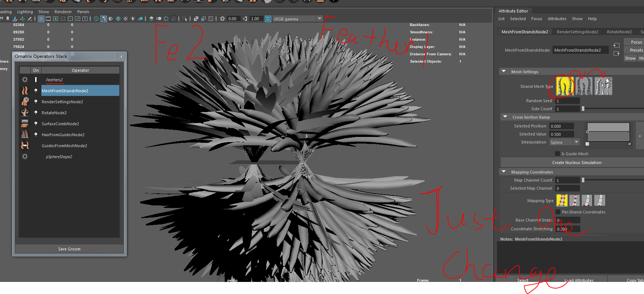Check the Per-Strand Coordinates checkbox
Image resolution: width=644 pixels, height=294 pixels.
pyautogui.click(x=558, y=212)
